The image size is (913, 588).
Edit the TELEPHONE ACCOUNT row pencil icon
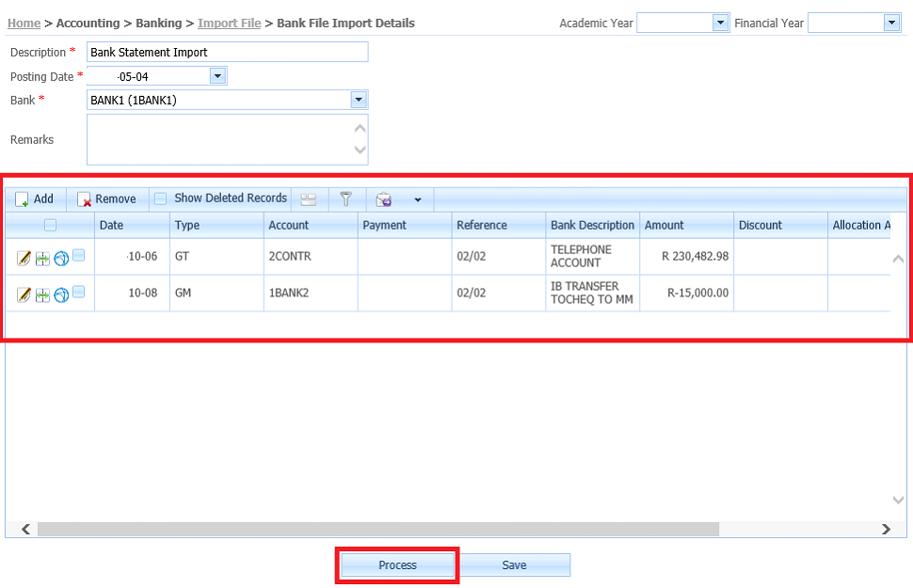[x=24, y=258]
